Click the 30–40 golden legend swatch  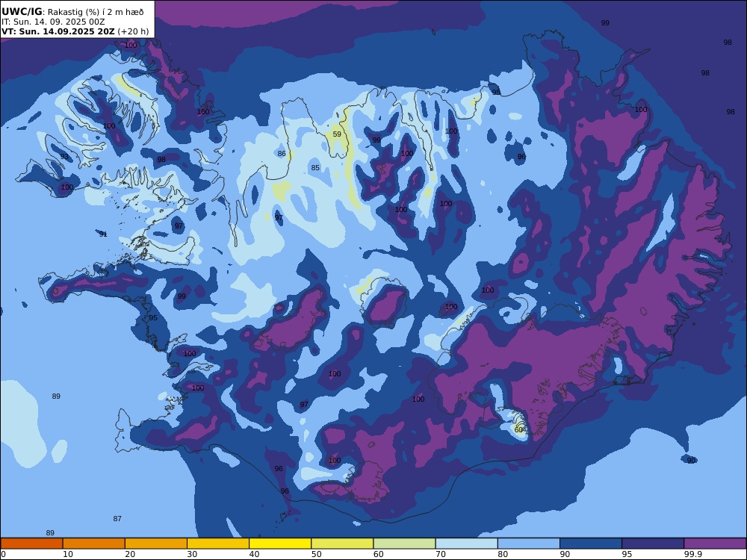218,544
